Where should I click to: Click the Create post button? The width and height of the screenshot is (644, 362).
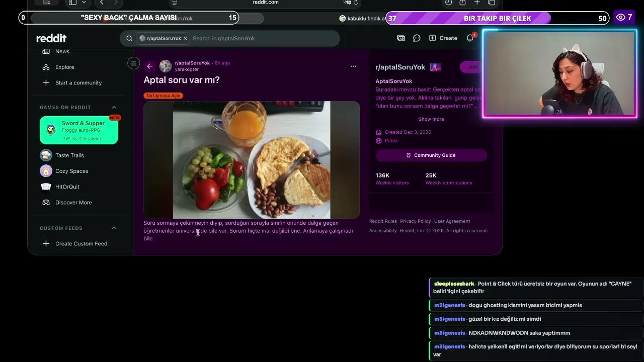tap(443, 38)
